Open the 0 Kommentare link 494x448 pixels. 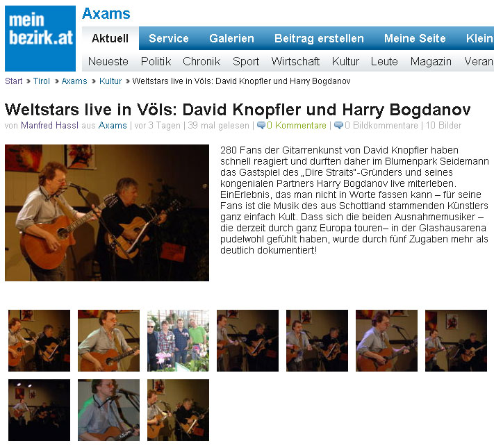click(x=297, y=126)
